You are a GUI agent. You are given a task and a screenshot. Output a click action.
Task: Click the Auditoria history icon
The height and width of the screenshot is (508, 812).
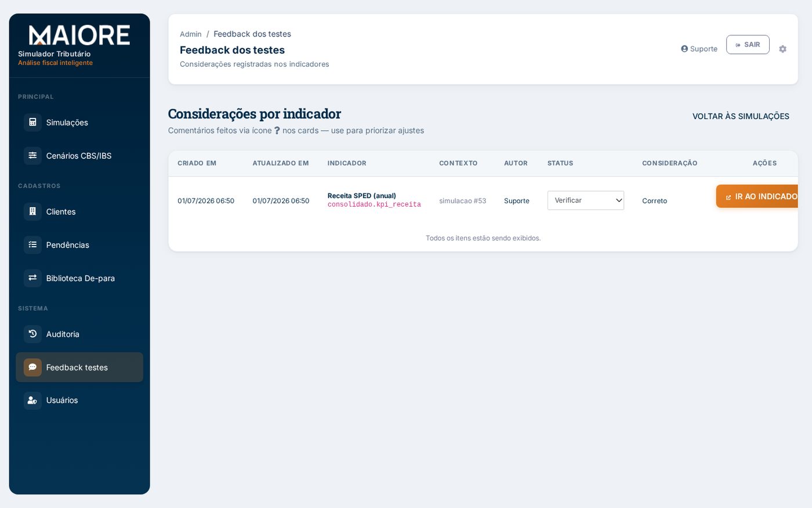coord(32,334)
